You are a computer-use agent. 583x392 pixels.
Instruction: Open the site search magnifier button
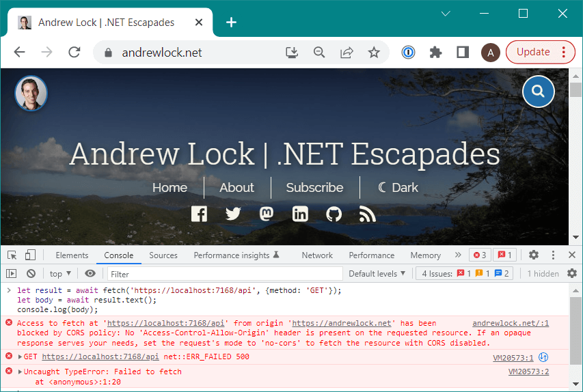[538, 92]
